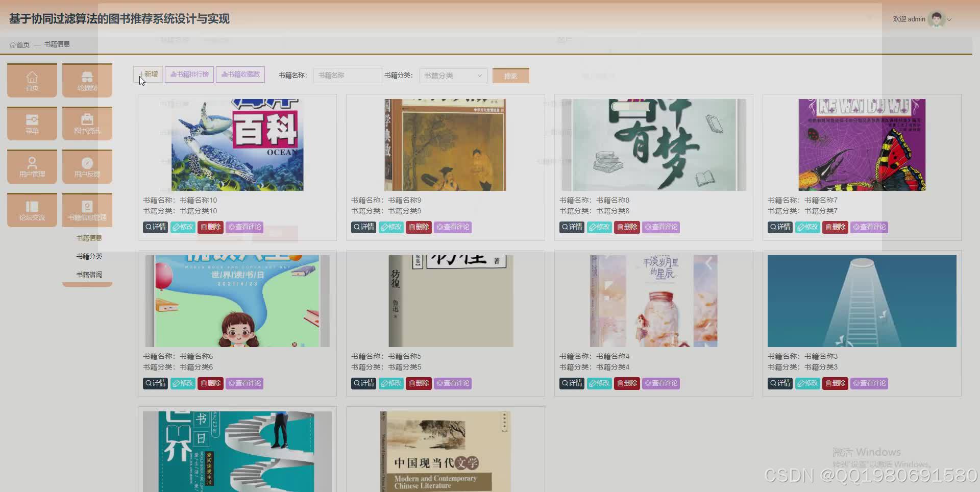Image resolution: width=980 pixels, height=492 pixels.
Task: Enter 论坛交流 forum exchange via its icon
Action: coord(32,210)
